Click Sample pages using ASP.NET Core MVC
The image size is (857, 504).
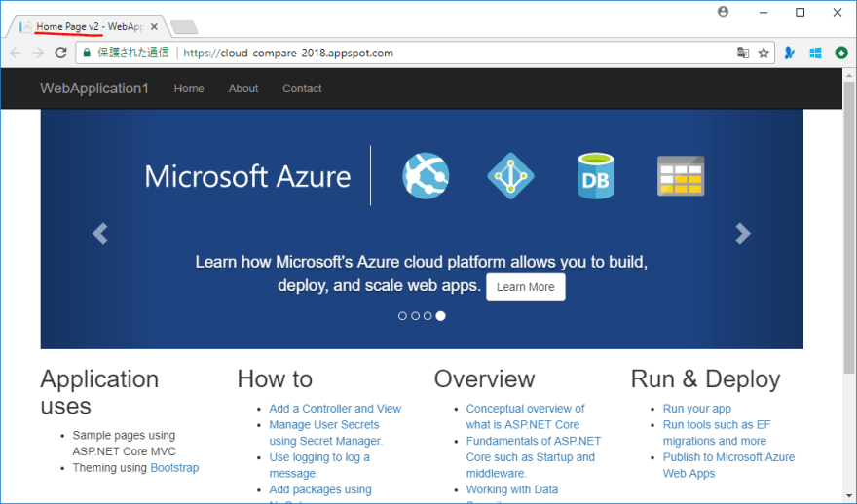tap(124, 444)
